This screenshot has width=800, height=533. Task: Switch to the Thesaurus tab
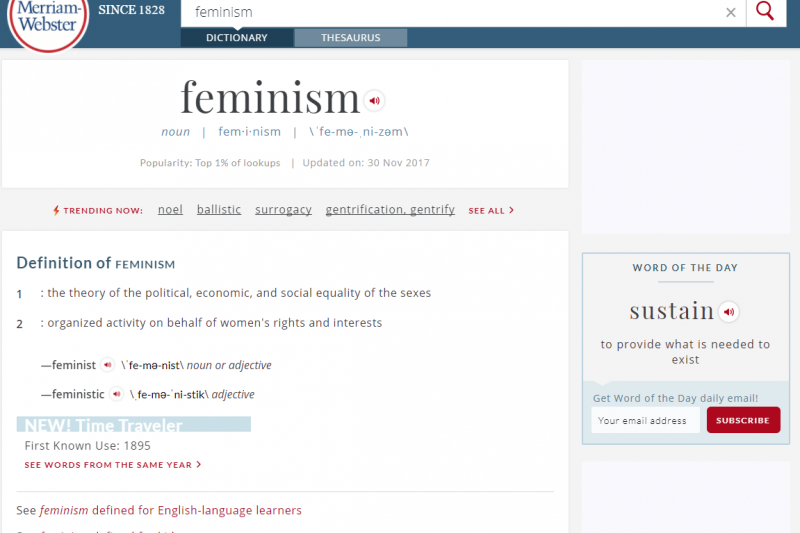pyautogui.click(x=351, y=38)
